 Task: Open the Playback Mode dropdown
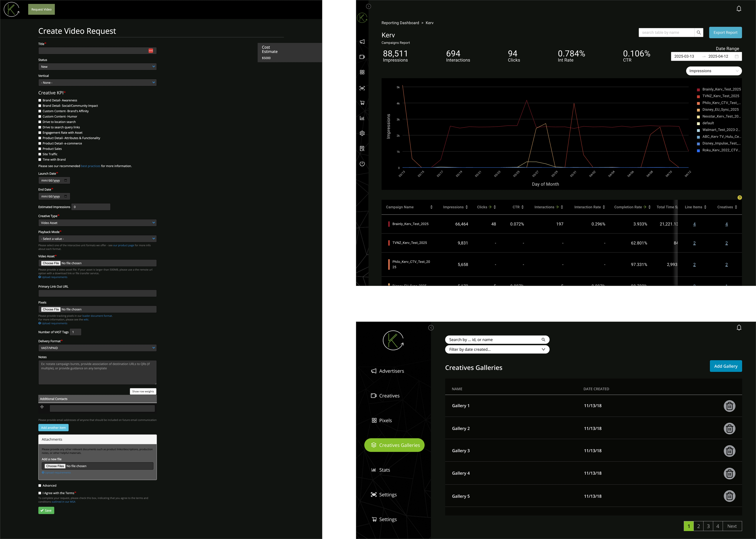coord(97,239)
